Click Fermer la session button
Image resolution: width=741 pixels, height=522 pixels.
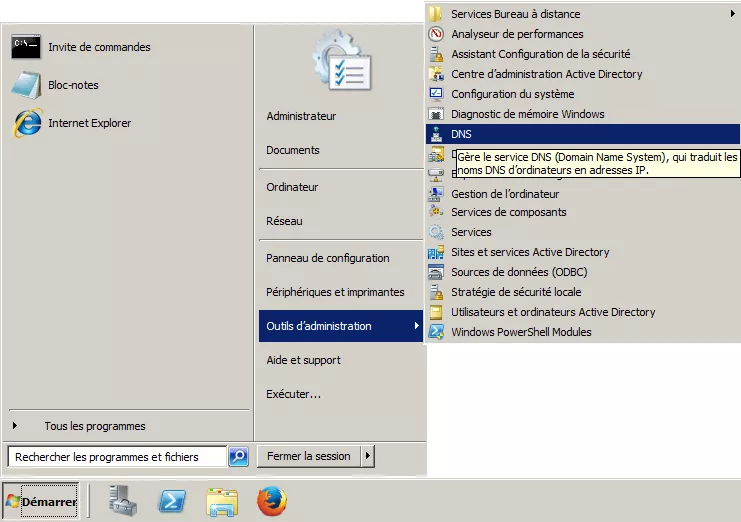pos(309,456)
